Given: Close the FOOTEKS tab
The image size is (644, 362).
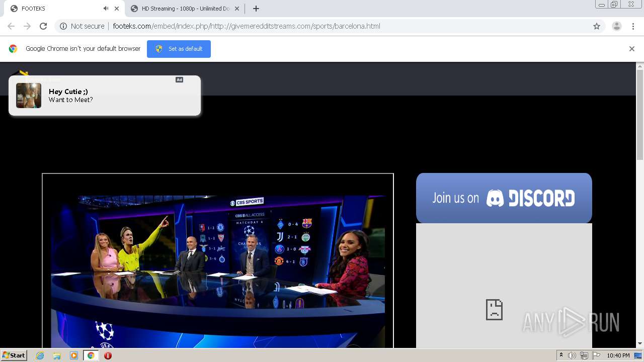Looking at the screenshot, I should point(117,9).
